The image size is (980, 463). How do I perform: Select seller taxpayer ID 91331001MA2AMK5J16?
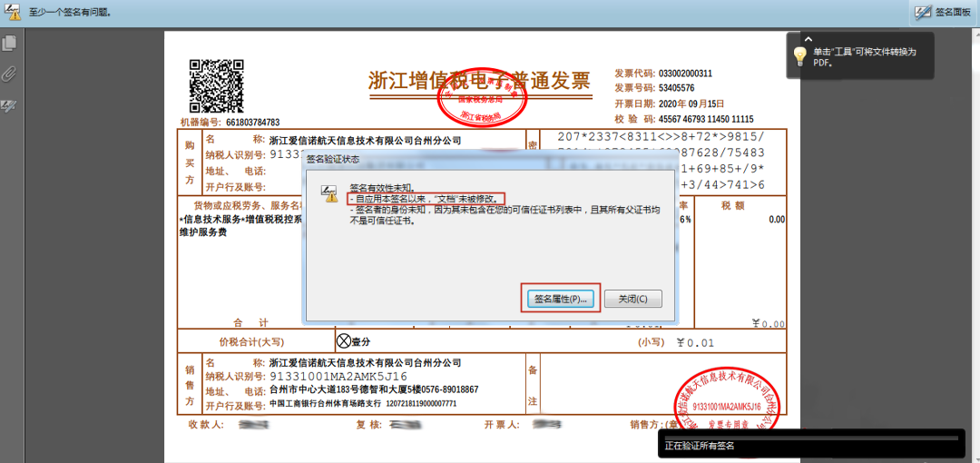[x=338, y=376]
